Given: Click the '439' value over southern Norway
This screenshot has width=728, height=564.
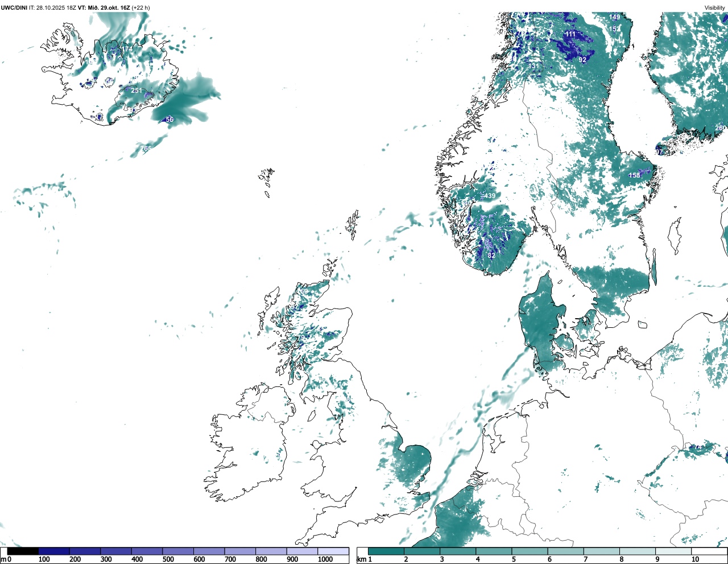Looking at the screenshot, I should 490,196.
